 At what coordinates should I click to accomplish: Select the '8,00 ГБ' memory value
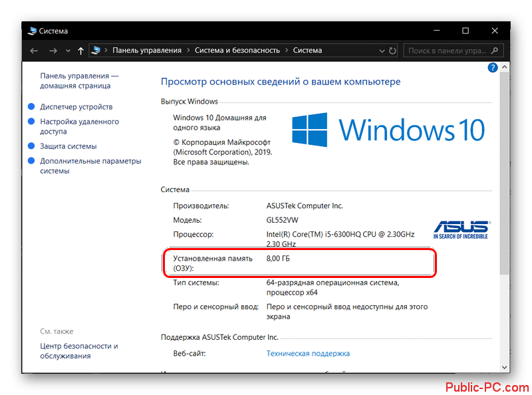click(278, 259)
